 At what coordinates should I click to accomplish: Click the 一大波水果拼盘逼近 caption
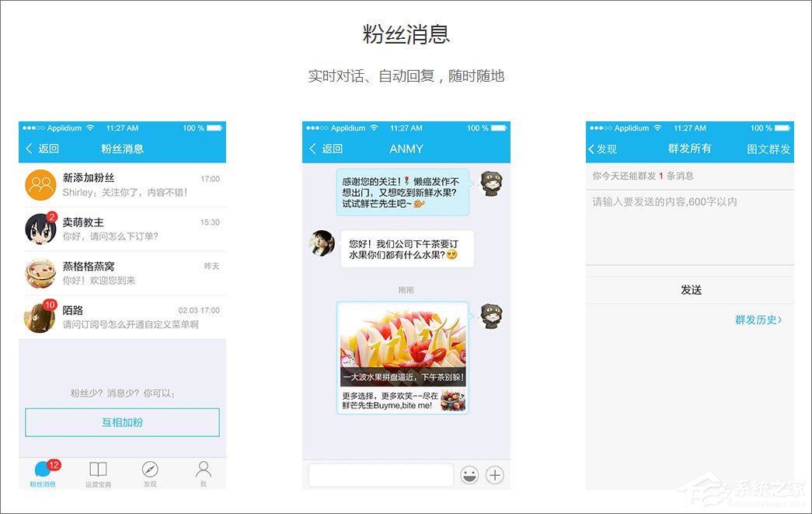pos(403,378)
